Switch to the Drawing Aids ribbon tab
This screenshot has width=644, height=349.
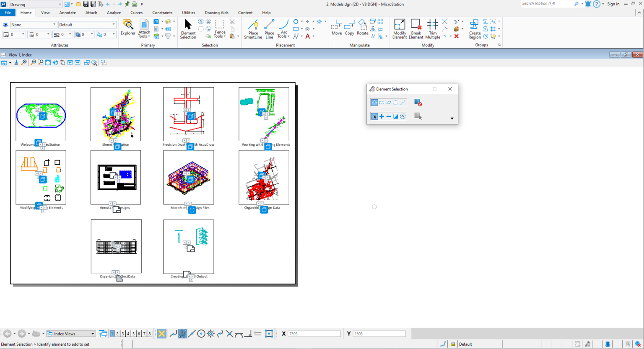[217, 13]
